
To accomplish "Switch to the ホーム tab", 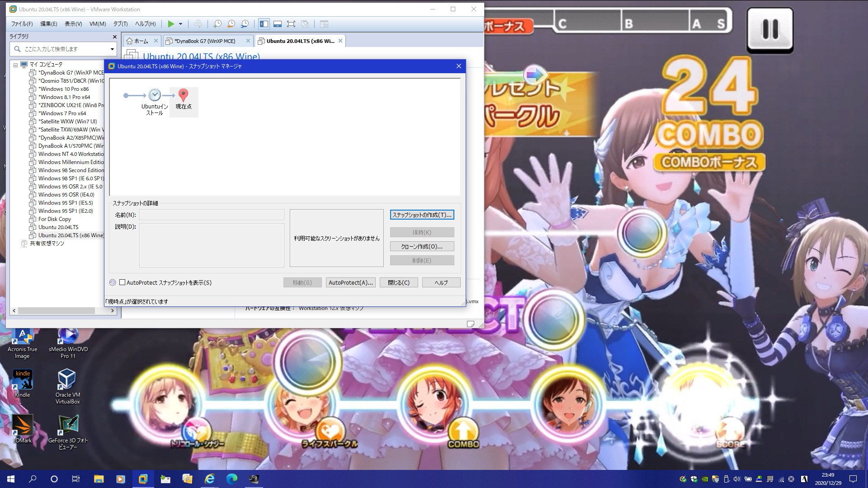I will 141,41.
